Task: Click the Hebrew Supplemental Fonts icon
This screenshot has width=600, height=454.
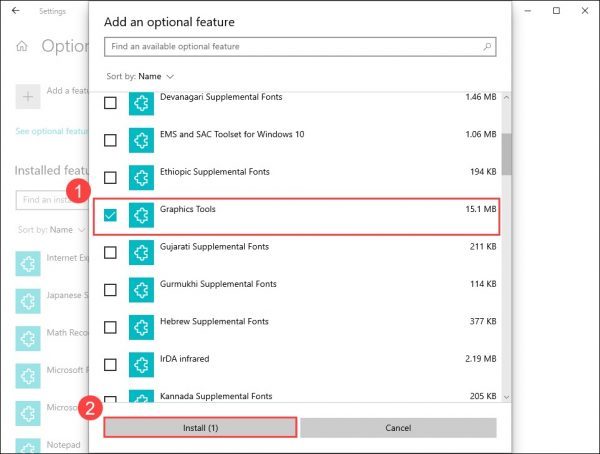Action: point(141,327)
